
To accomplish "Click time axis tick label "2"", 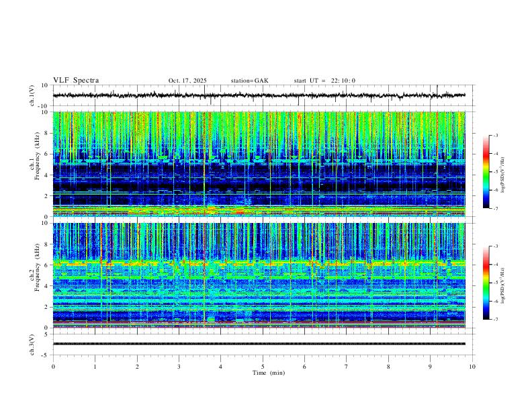I will click(137, 367).
